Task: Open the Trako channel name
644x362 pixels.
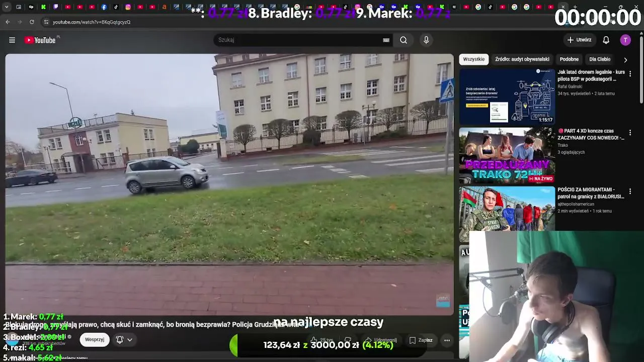Action: (562, 145)
